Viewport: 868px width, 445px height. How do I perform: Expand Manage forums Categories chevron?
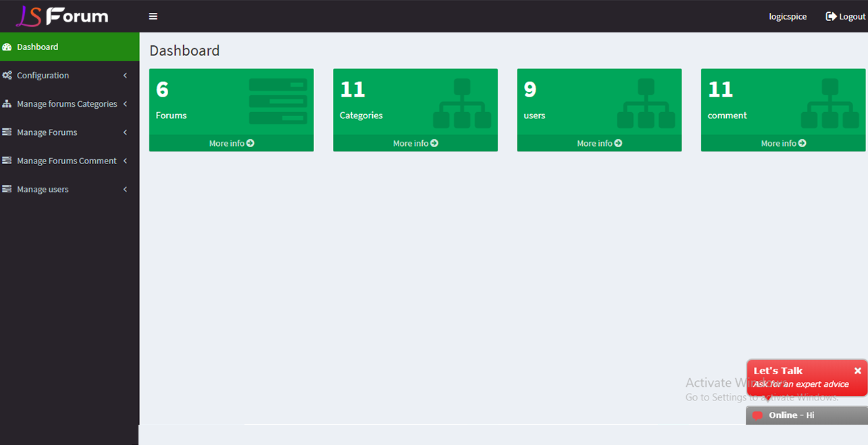125,103
